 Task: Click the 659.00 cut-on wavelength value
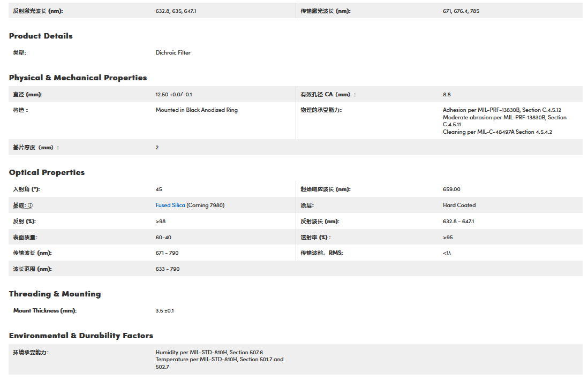(451, 189)
